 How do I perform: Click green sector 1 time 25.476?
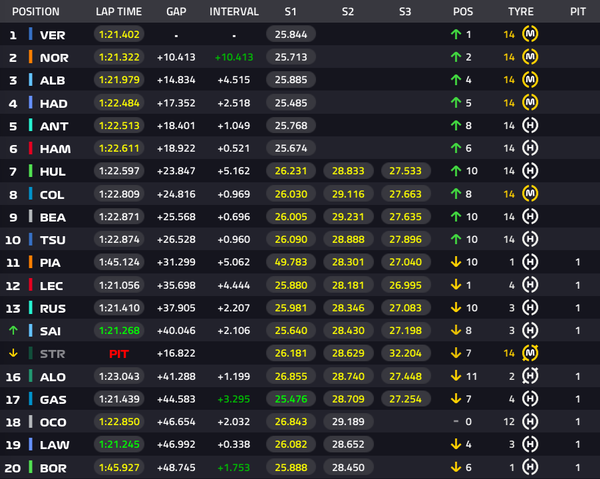tap(291, 399)
